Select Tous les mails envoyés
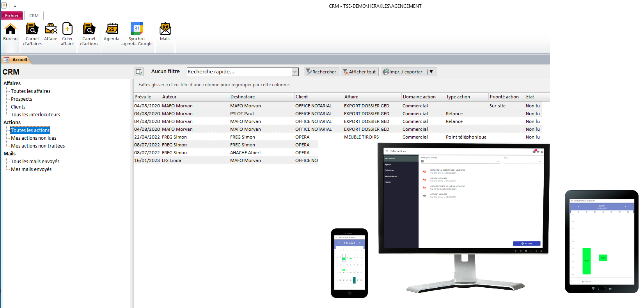The image size is (644, 308). [35, 161]
